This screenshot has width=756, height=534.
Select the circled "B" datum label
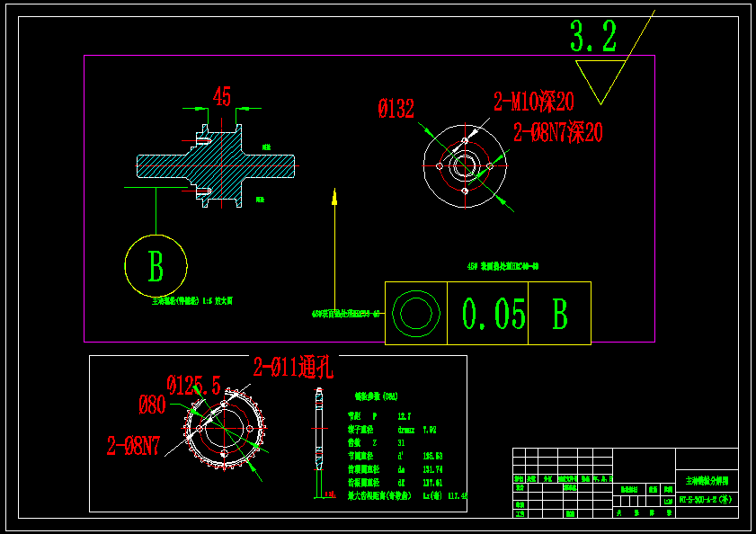pyautogui.click(x=156, y=266)
